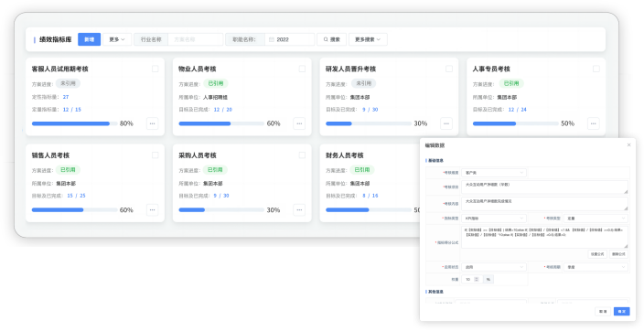Open the ⋯ menu on 人事专员考核 card
The image size is (644, 331).
[x=594, y=123]
